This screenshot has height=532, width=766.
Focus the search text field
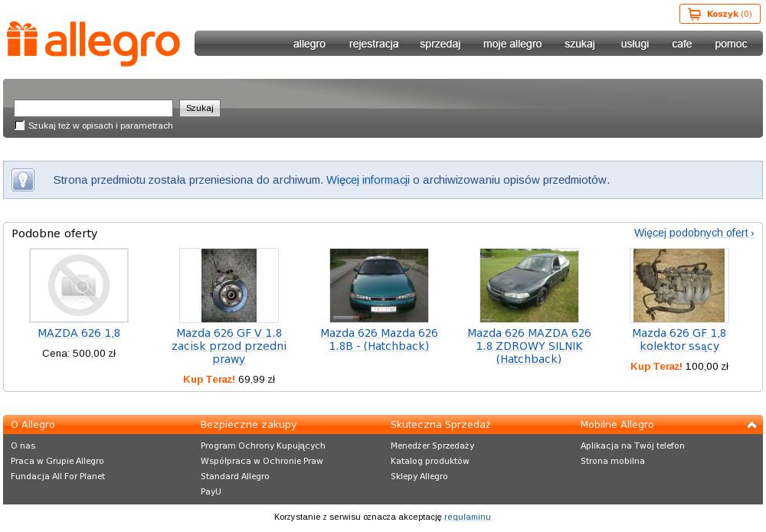click(x=93, y=108)
